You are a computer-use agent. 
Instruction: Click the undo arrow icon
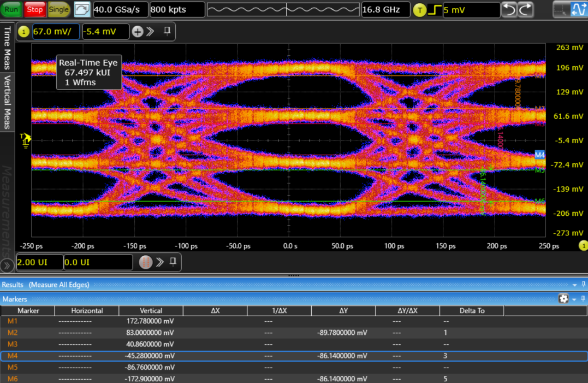coord(509,9)
